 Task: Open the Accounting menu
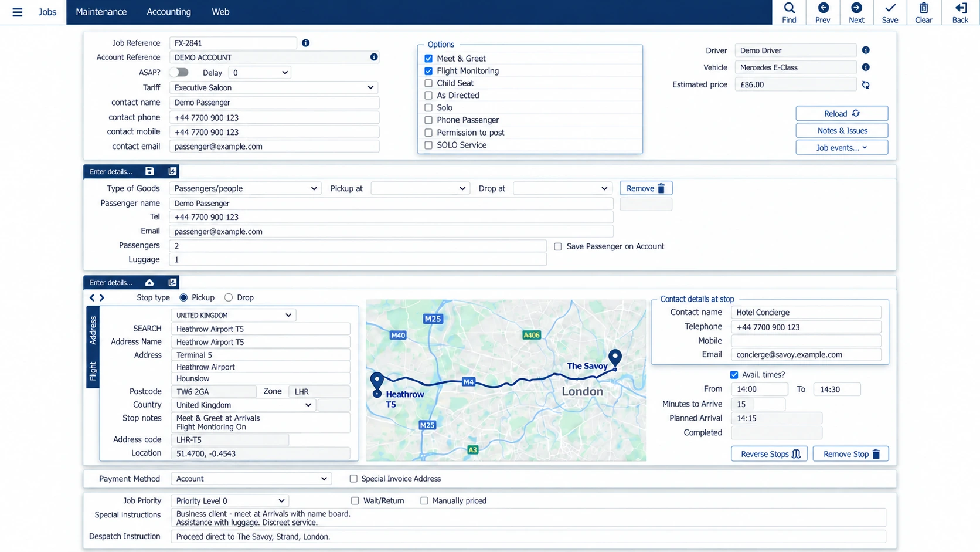(169, 12)
